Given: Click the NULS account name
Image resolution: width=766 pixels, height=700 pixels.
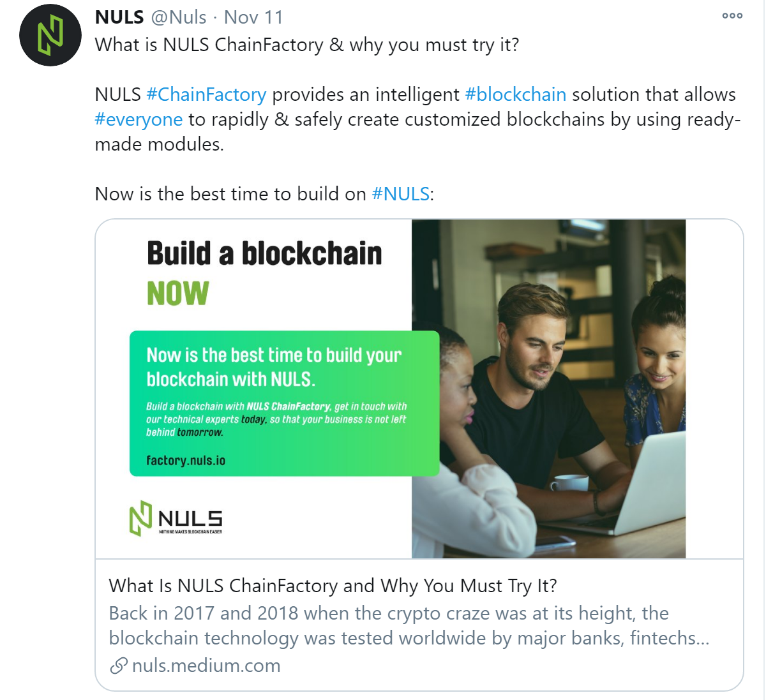Looking at the screenshot, I should [119, 17].
